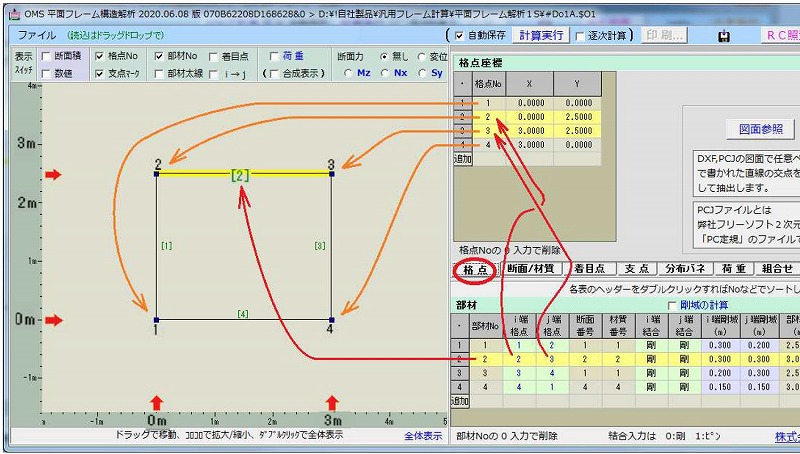800x454 pixels.
Task: Select the Sy radio option
Action: (x=422, y=73)
